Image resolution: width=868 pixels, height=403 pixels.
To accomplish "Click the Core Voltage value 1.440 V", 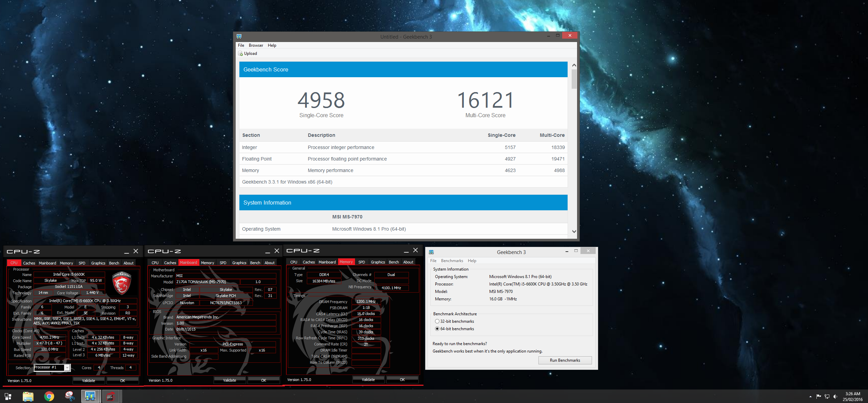I will point(92,293).
